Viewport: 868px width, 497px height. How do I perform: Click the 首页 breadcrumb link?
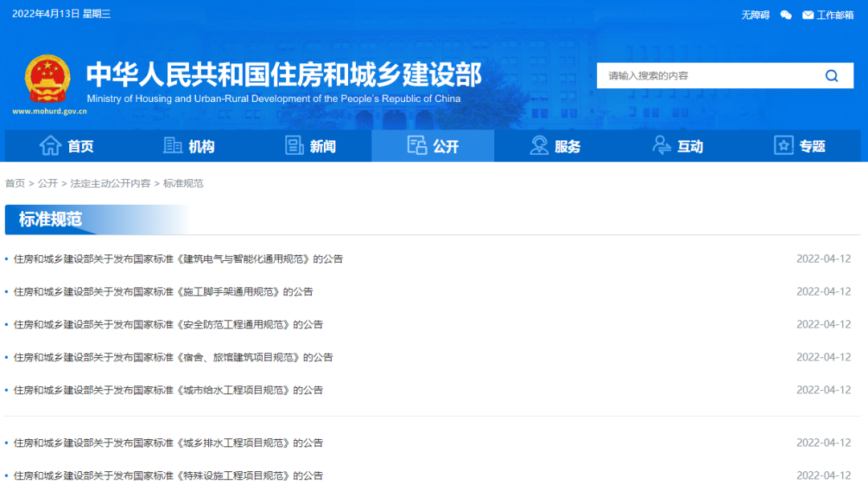[15, 184]
